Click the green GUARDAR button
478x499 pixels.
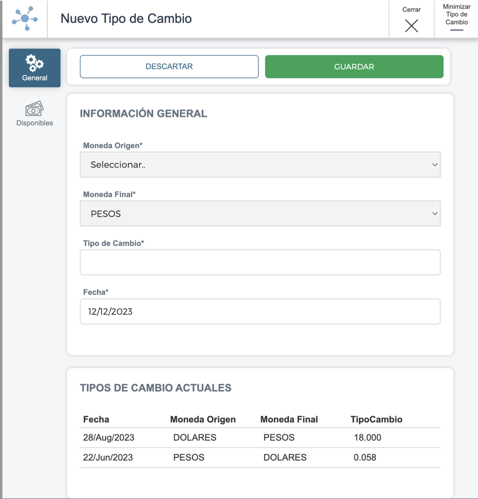click(354, 66)
